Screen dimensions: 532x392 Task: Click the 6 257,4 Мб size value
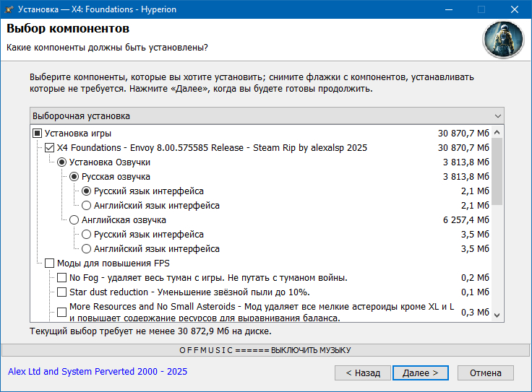[x=465, y=220]
